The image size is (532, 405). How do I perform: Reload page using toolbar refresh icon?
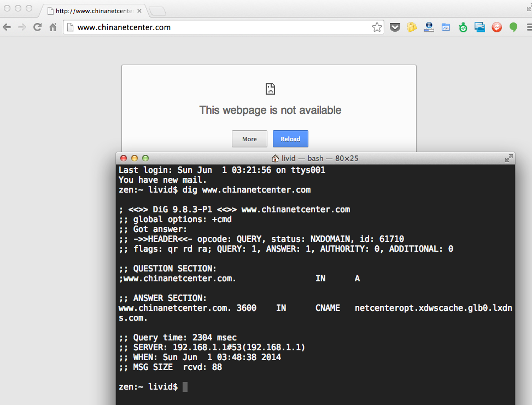point(38,27)
